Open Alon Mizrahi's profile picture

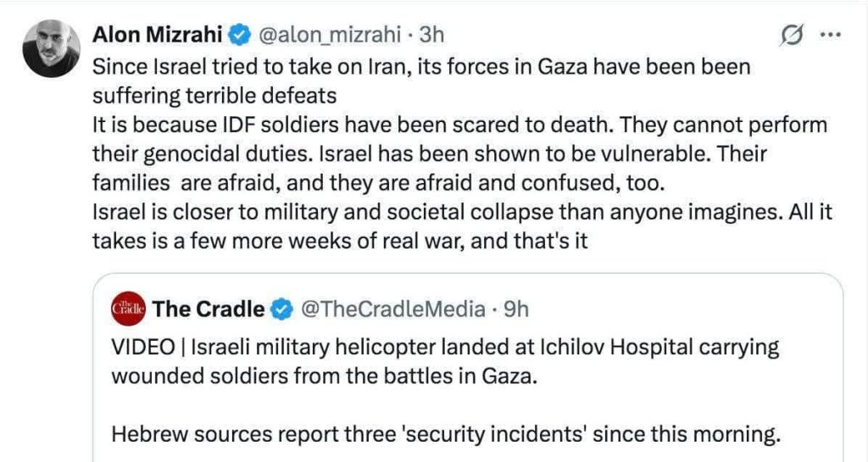pyautogui.click(x=52, y=48)
